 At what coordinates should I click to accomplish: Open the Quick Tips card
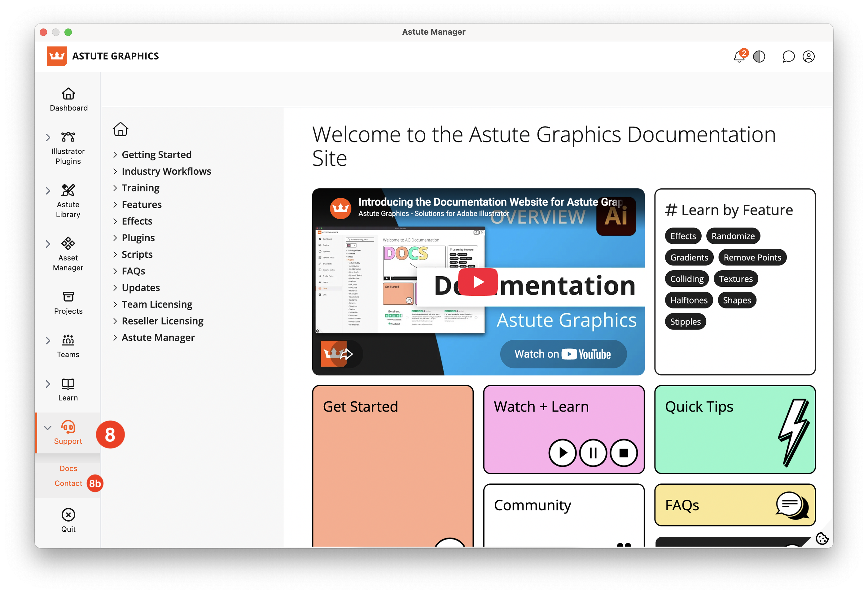[735, 429]
